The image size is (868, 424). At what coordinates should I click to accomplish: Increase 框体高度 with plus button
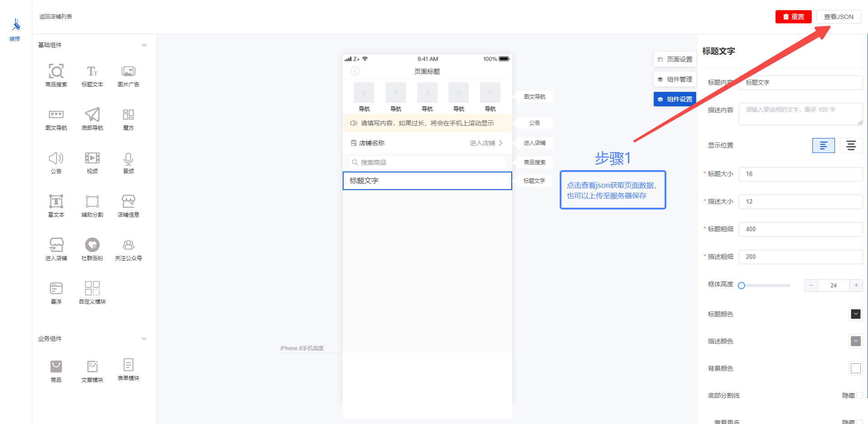pos(856,286)
